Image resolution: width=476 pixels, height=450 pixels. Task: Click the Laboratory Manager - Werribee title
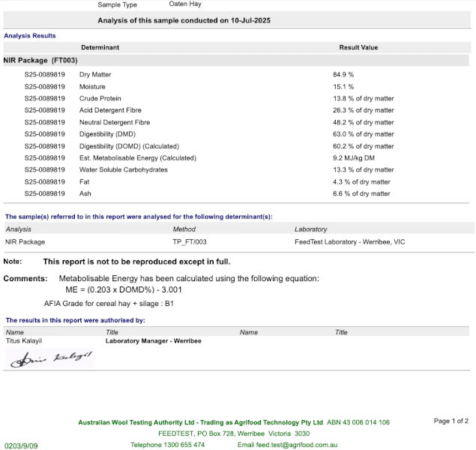[x=153, y=340]
